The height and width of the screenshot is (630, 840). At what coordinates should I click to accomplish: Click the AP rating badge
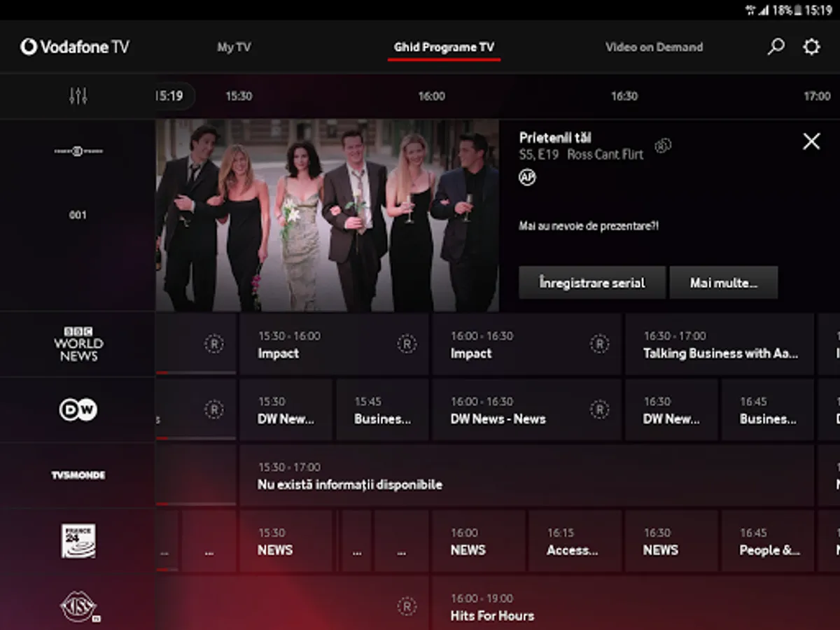tap(527, 177)
